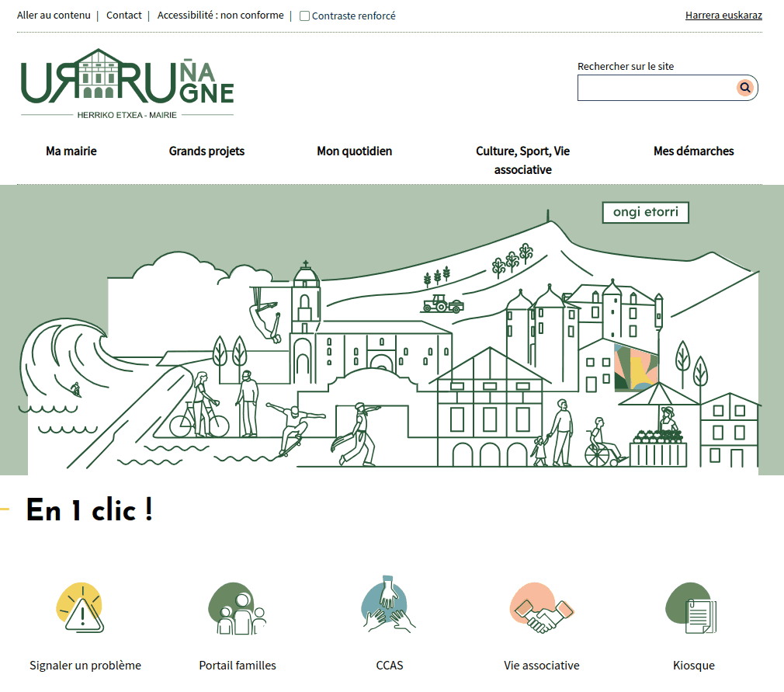
Task: Open the Kiosque documents icon
Action: (692, 606)
